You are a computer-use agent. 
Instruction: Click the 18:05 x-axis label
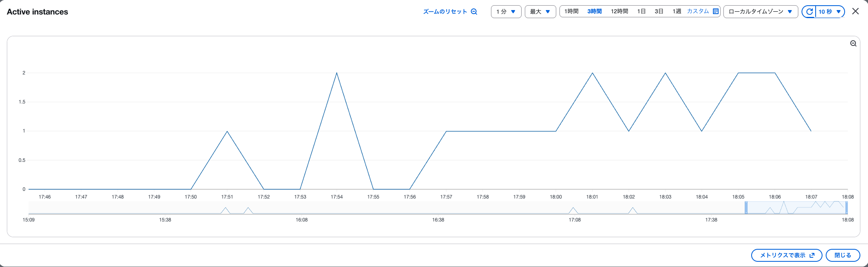pos(738,197)
